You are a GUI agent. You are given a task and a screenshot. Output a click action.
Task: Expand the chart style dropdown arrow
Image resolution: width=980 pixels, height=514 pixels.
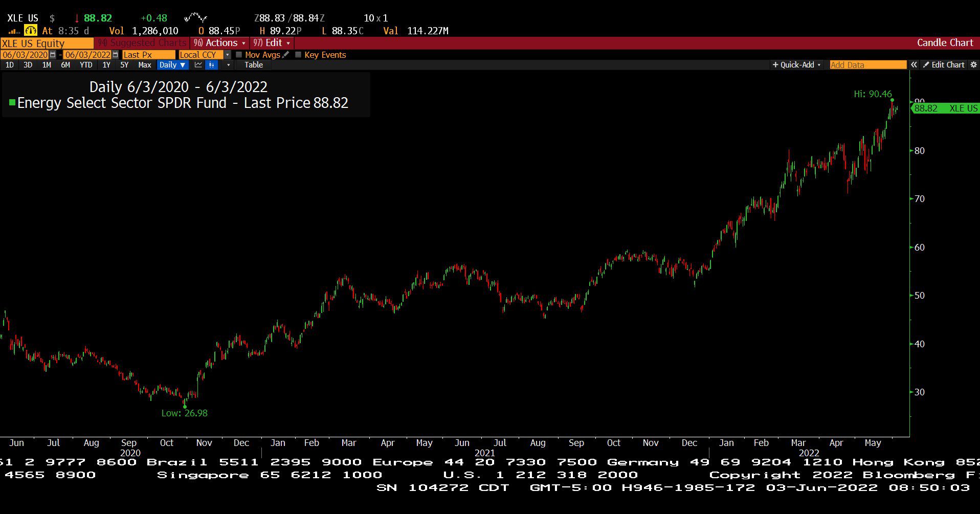coord(228,65)
